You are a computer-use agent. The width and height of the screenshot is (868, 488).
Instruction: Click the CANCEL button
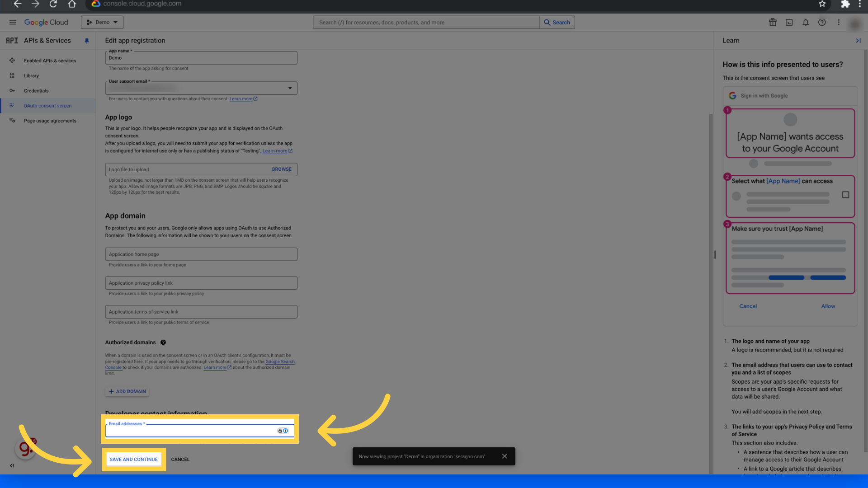pyautogui.click(x=180, y=460)
